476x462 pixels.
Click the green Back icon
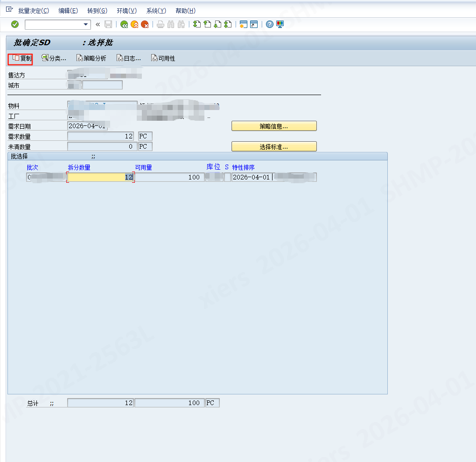[124, 24]
